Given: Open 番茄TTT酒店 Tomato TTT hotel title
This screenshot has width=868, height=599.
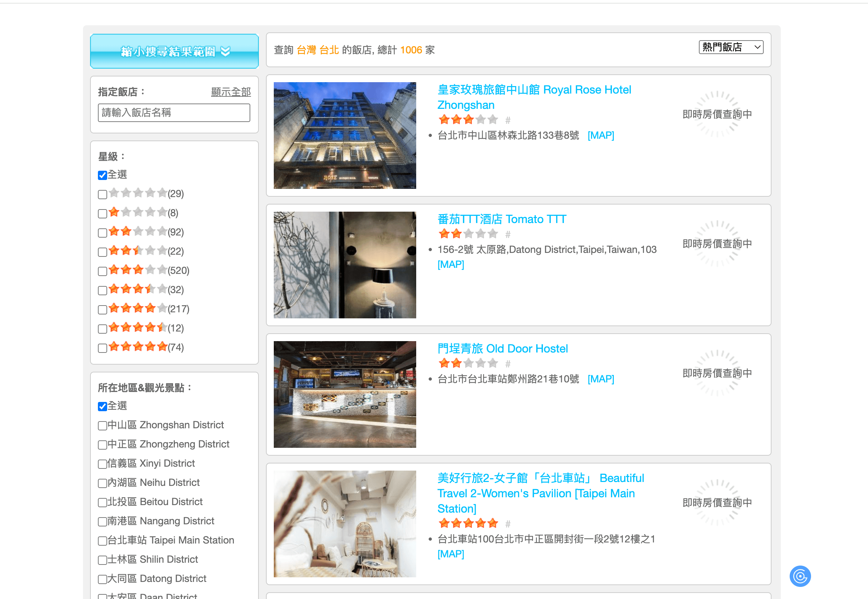Looking at the screenshot, I should (x=501, y=219).
